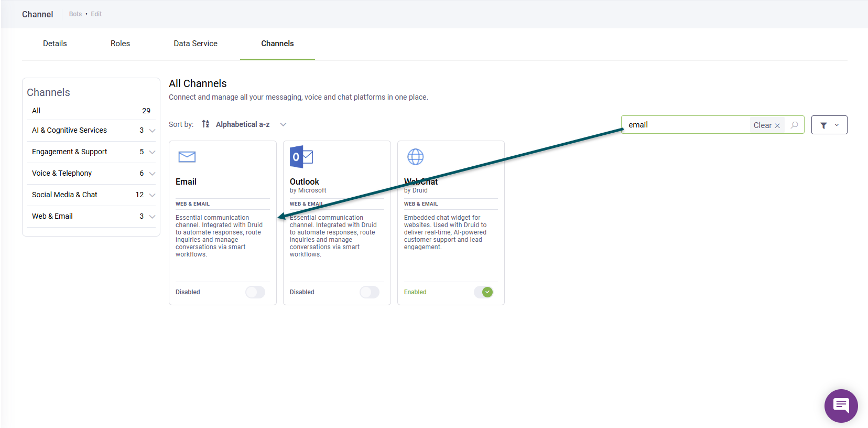
Task: Expand the Social Media & Chat category
Action: point(152,195)
